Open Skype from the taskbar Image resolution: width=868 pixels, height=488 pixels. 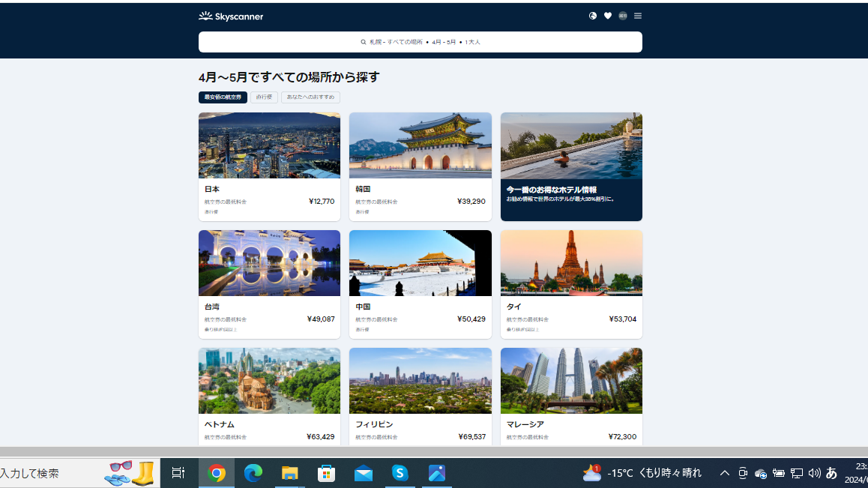click(400, 473)
